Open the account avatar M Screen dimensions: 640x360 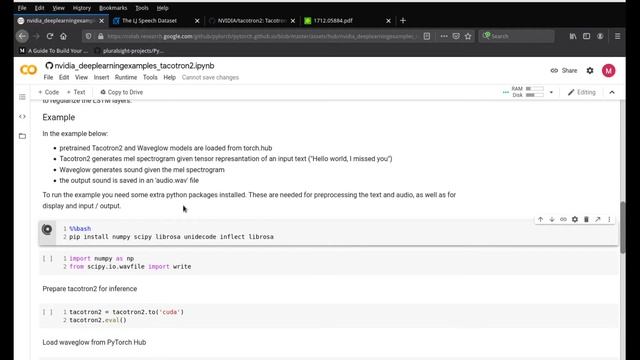609,71
